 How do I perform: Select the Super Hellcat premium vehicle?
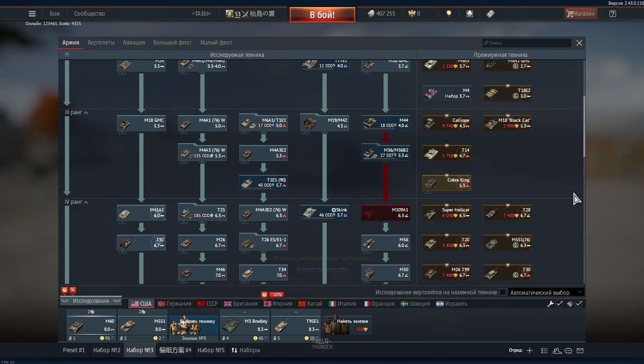click(x=447, y=213)
